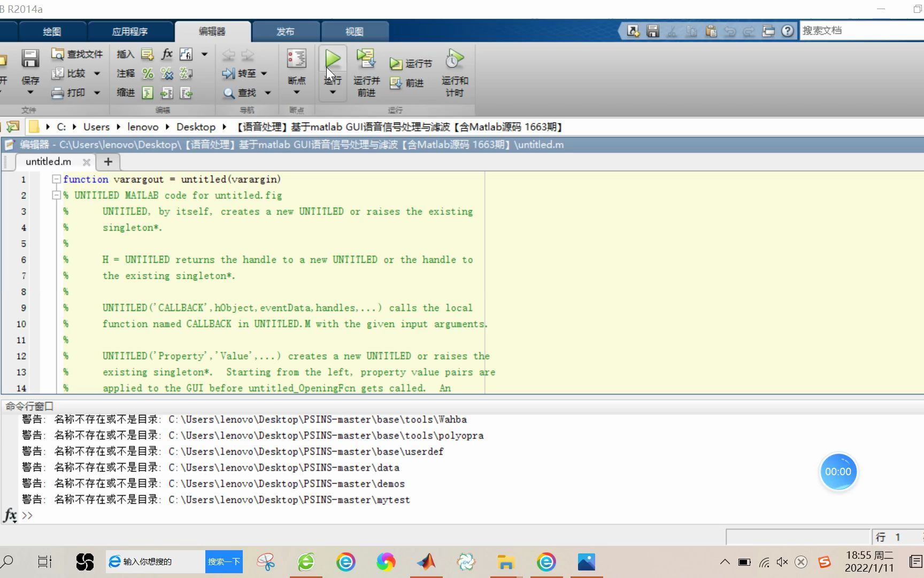Image resolution: width=924 pixels, height=578 pixels.
Task: Click the blue 00:00 recording timer circle
Action: (838, 471)
